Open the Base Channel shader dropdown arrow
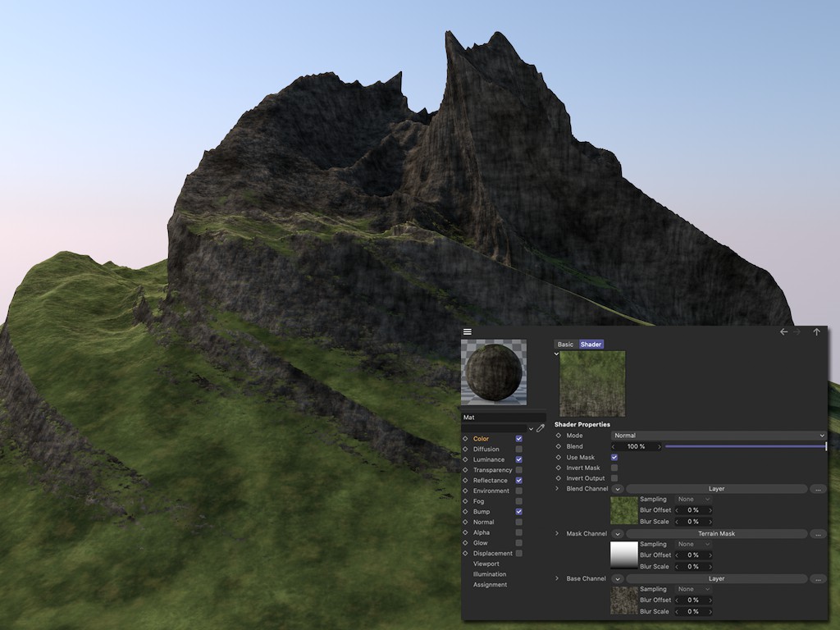The width and height of the screenshot is (840, 630). [x=618, y=579]
